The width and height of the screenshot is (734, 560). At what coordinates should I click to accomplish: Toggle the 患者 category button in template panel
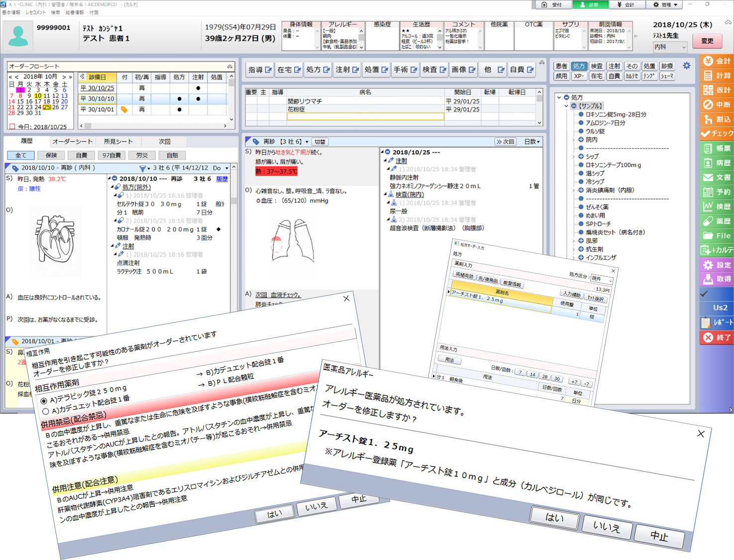[561, 66]
